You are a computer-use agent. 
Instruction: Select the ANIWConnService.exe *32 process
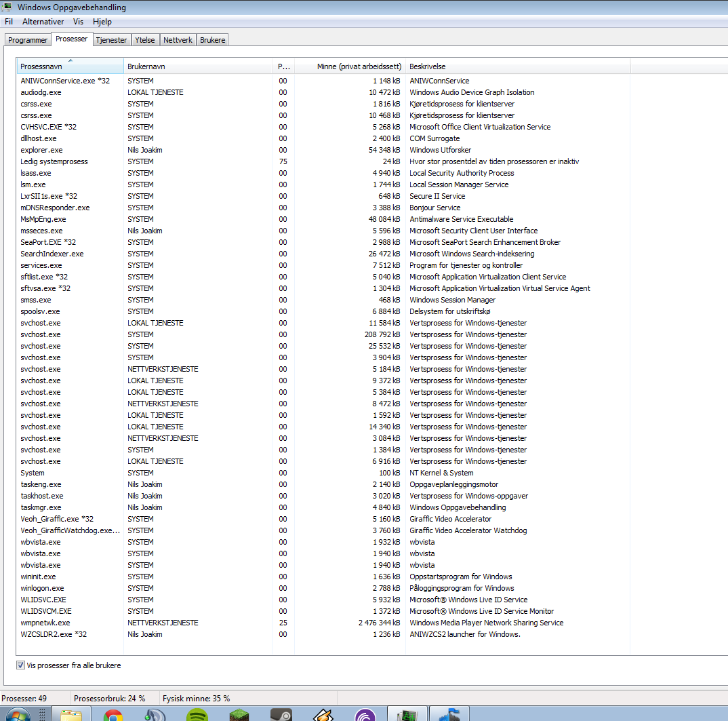point(323,81)
